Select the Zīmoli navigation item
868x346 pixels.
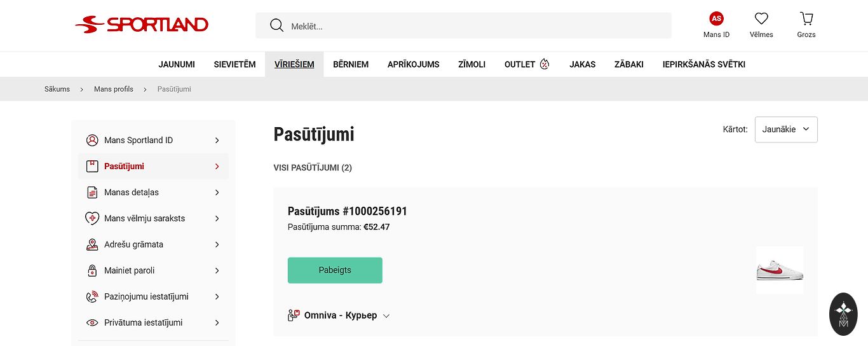(471, 64)
